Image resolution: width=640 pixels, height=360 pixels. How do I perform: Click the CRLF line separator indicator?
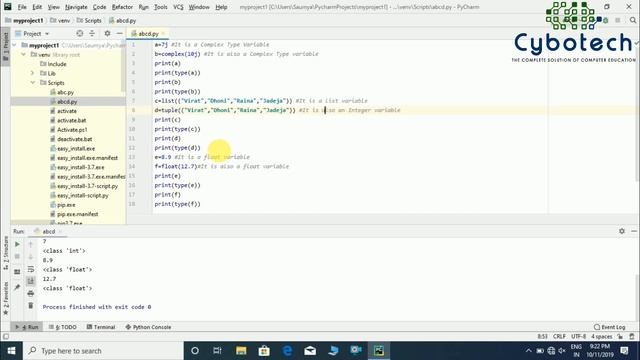(559, 336)
